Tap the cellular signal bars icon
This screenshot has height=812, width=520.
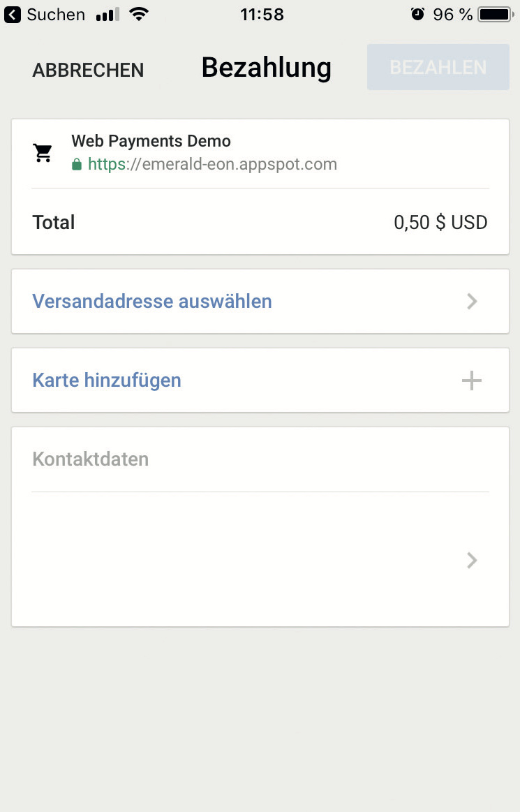tap(107, 14)
